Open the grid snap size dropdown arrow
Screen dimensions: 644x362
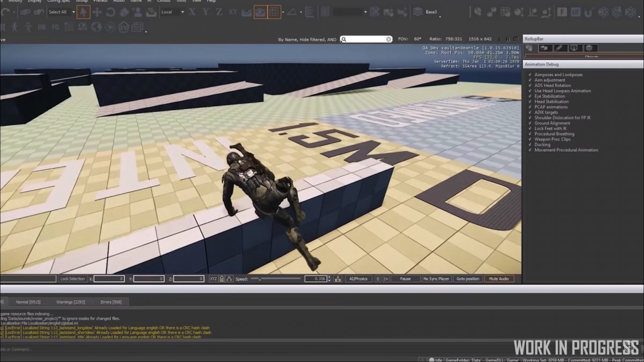[283, 12]
